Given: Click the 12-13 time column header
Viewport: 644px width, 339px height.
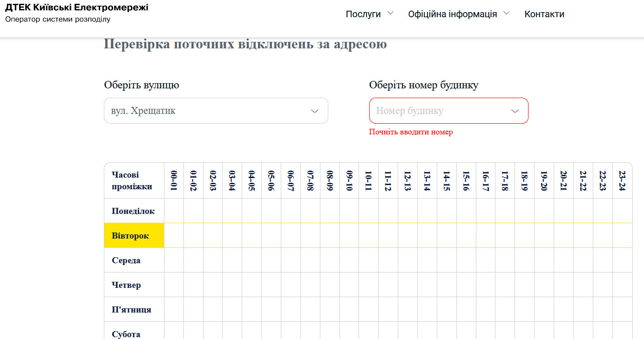Looking at the screenshot, I should [407, 181].
